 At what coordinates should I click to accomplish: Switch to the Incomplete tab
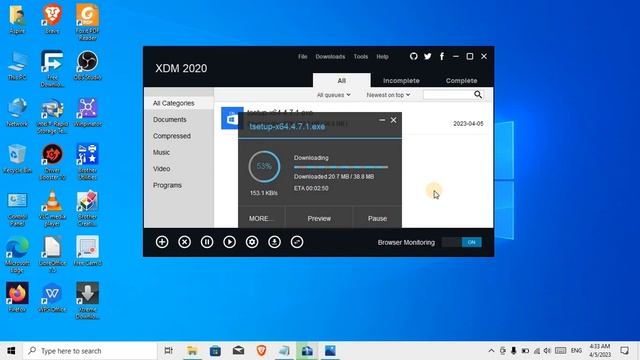click(x=401, y=80)
